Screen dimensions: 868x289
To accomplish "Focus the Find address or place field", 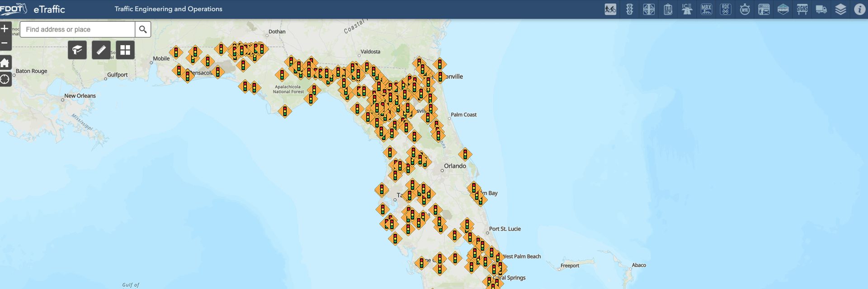I will [77, 29].
